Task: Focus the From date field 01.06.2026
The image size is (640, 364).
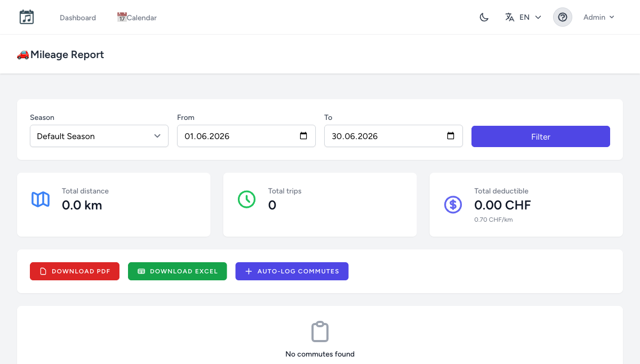Action: (x=246, y=136)
